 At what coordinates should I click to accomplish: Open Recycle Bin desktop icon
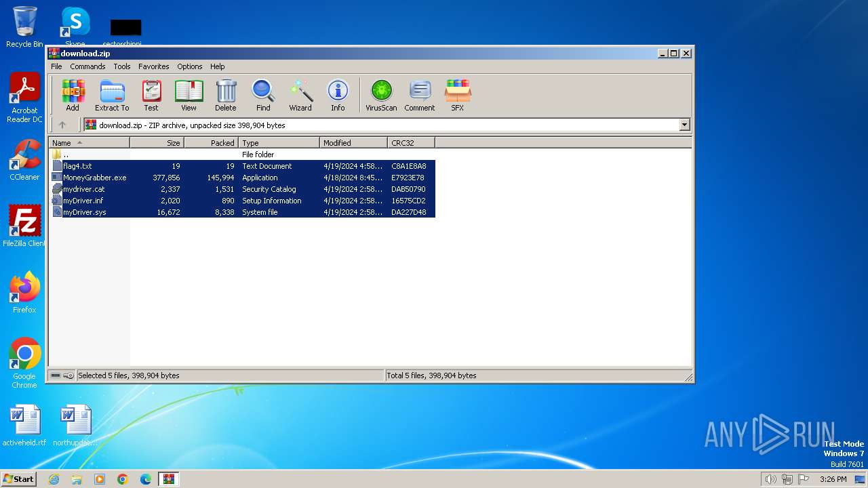click(x=24, y=27)
